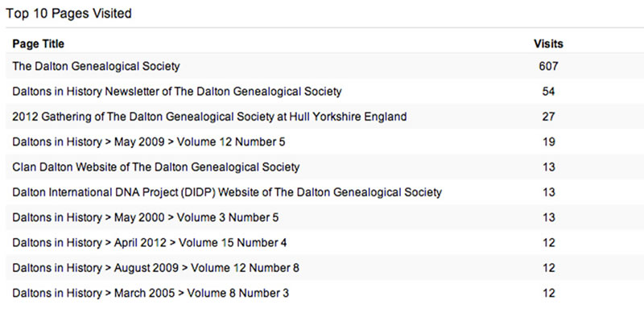
Task: Open April 2012 Volume 15 Number 4
Action: (150, 243)
